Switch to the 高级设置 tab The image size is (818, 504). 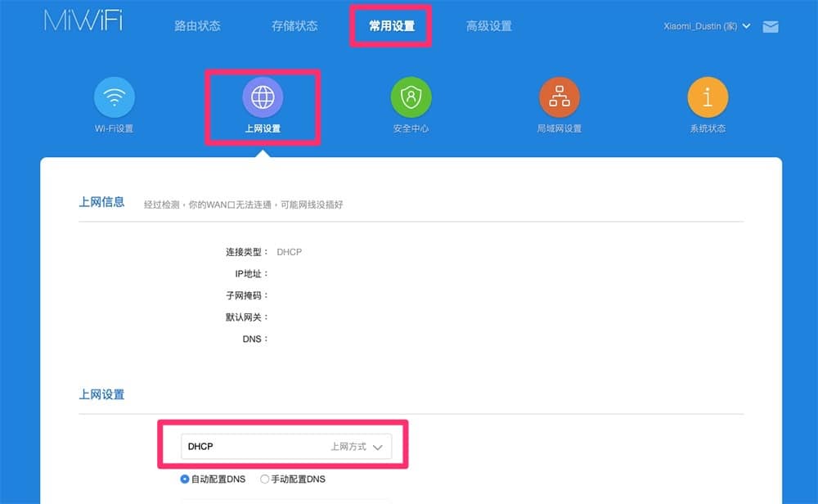(489, 26)
